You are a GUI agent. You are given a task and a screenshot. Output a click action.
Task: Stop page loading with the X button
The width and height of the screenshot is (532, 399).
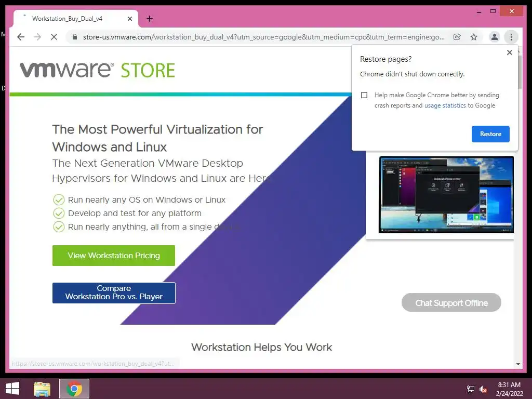tap(54, 37)
